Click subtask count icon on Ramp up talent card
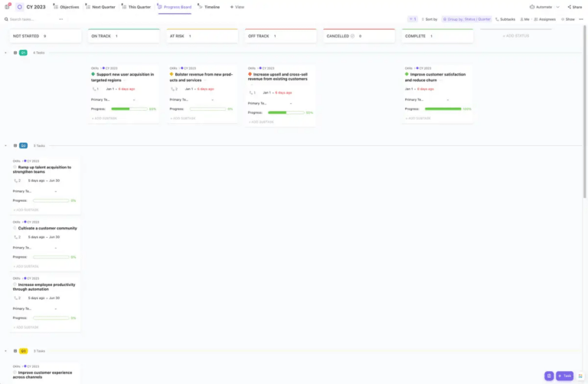 point(18,181)
